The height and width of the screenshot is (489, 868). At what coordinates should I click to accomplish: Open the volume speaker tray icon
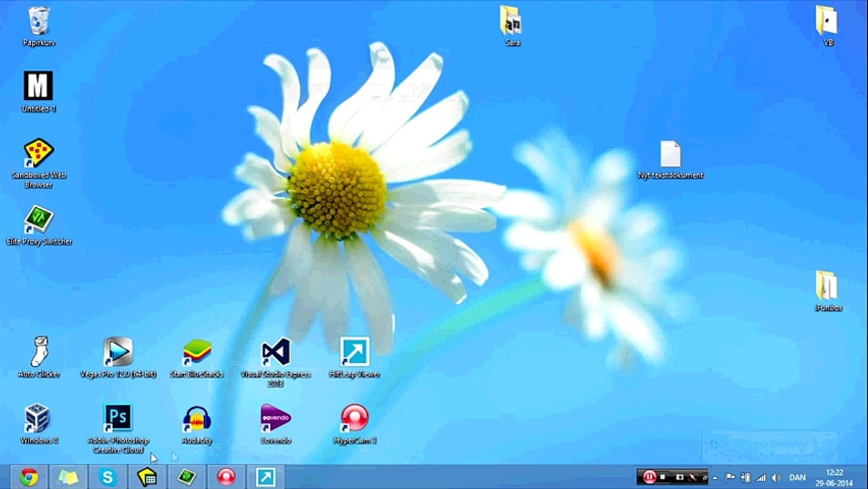tap(776, 477)
